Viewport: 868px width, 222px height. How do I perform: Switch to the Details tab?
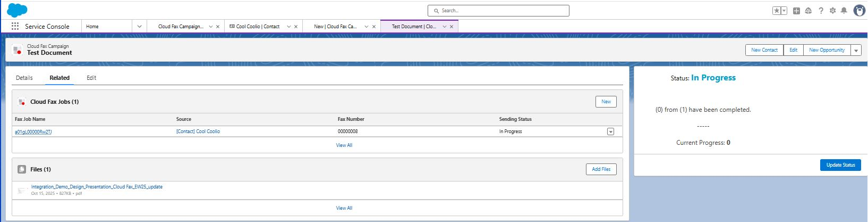[x=24, y=78]
